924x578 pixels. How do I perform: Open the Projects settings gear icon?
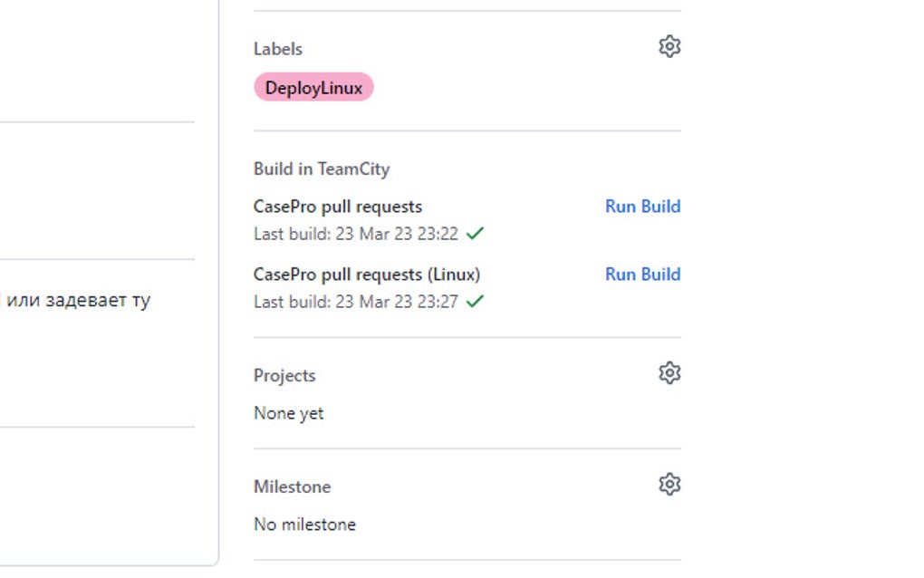[x=669, y=372]
